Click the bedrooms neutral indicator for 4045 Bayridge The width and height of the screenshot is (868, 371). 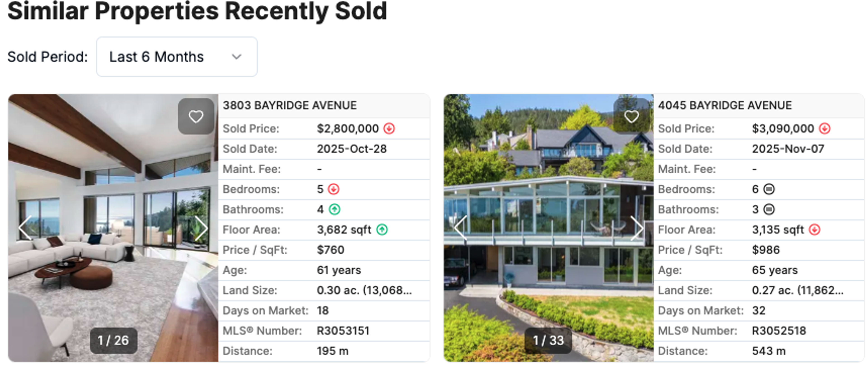(x=770, y=189)
